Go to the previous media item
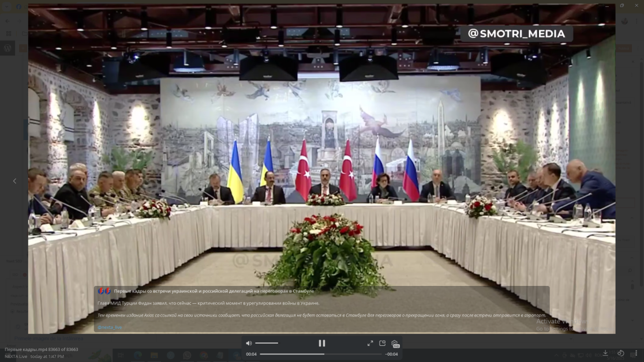644x362 pixels. [x=14, y=181]
